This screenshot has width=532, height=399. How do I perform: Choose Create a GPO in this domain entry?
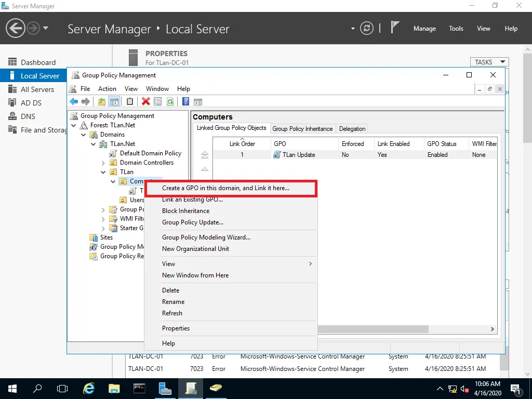[x=231, y=188]
